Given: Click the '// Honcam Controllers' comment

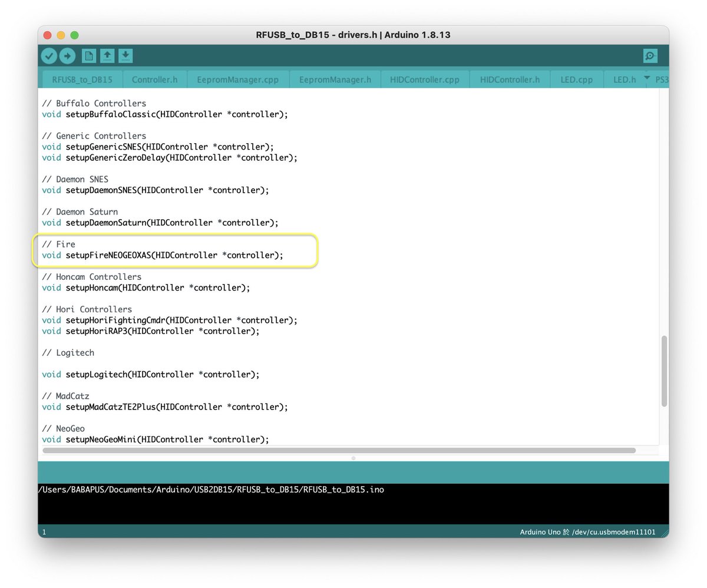Looking at the screenshot, I should pos(92,276).
